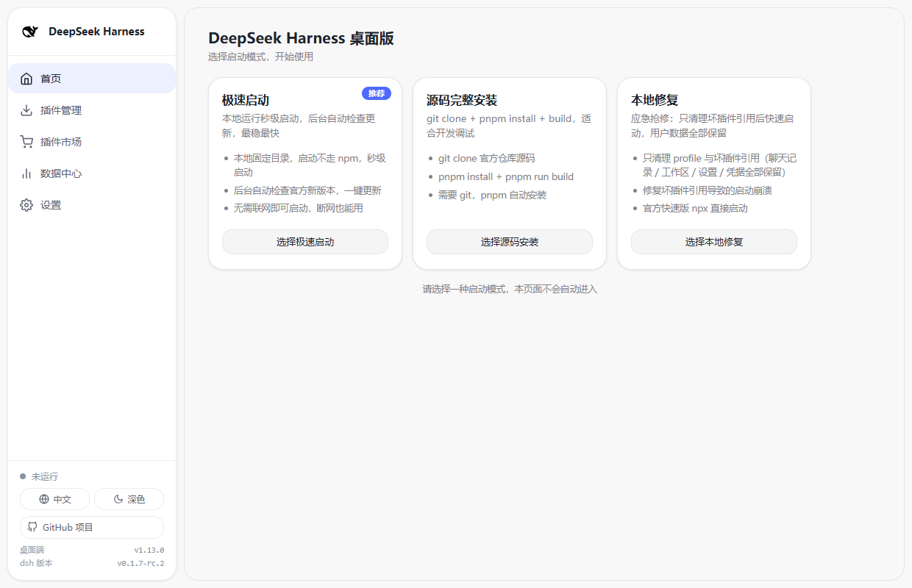Click the shopping cart icon beside 插件市场
The width and height of the screenshot is (912, 588).
tap(26, 142)
